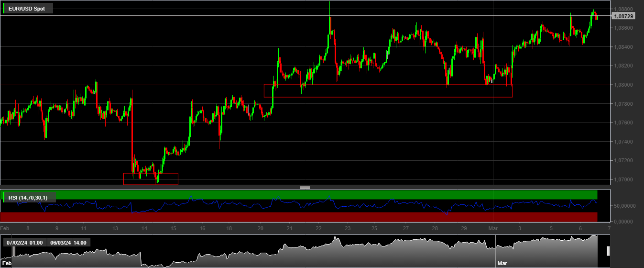Click the 50,00000 RSI axis label

pyautogui.click(x=624, y=206)
